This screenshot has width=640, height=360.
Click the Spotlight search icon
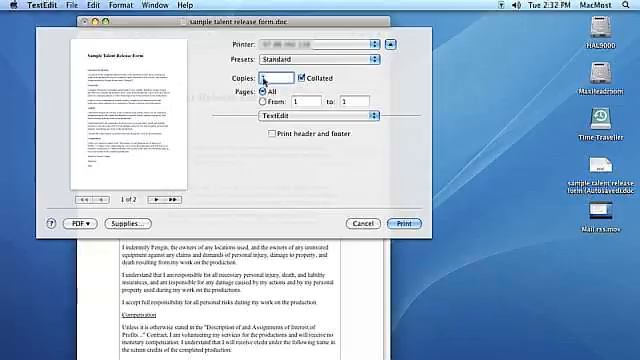pos(626,5)
